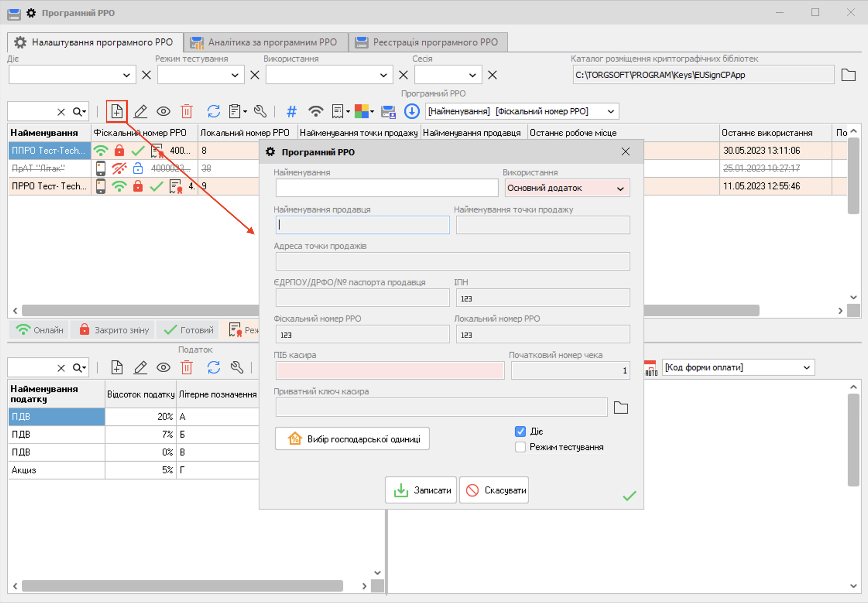Image resolution: width=868 pixels, height=603 pixels.
Task: Click the blue circular download arrow icon
Action: coord(412,111)
